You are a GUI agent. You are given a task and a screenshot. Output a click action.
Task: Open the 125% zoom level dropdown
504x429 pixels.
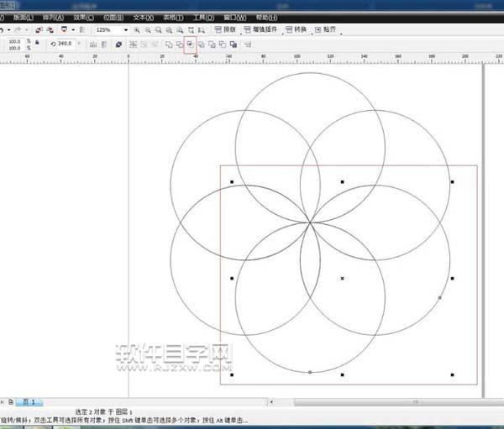pos(127,29)
